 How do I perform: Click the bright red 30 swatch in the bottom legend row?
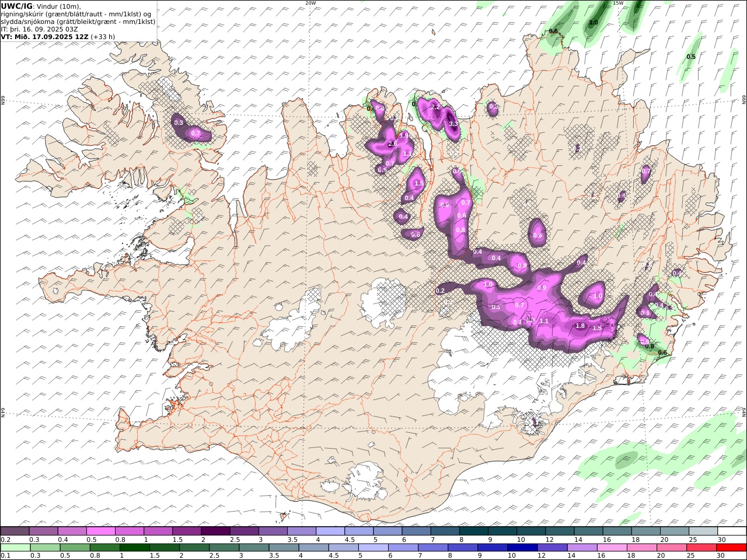[732, 548]
